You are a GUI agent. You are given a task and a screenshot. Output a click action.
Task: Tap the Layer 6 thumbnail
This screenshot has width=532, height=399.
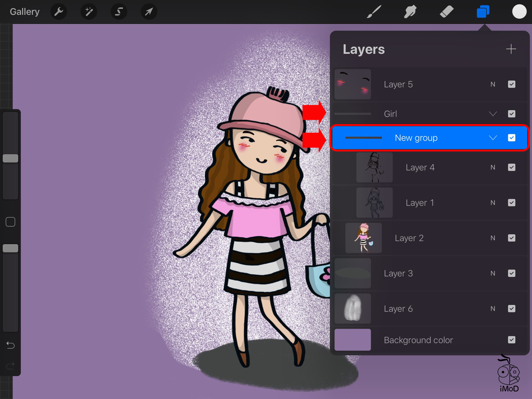tap(353, 308)
